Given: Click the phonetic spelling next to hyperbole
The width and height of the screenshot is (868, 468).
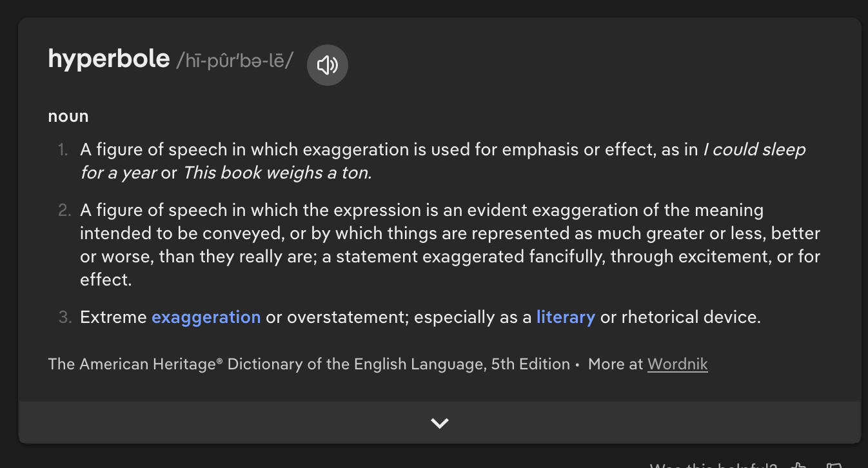Looking at the screenshot, I should (235, 61).
